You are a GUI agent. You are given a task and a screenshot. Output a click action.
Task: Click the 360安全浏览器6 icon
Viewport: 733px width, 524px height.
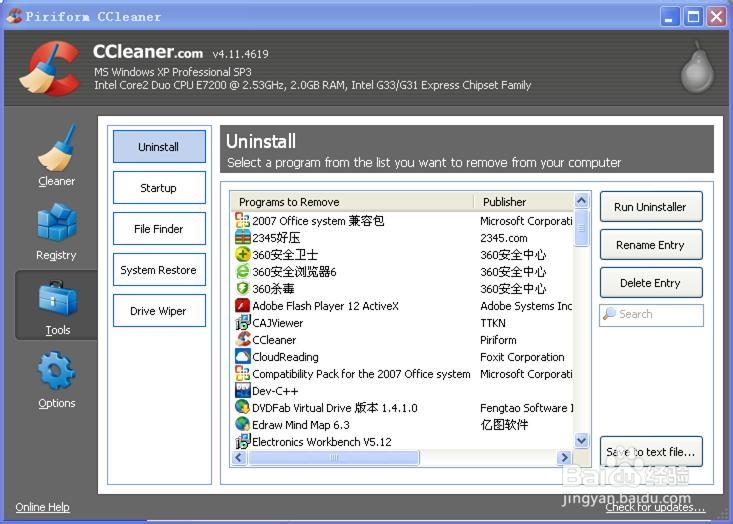(242, 271)
